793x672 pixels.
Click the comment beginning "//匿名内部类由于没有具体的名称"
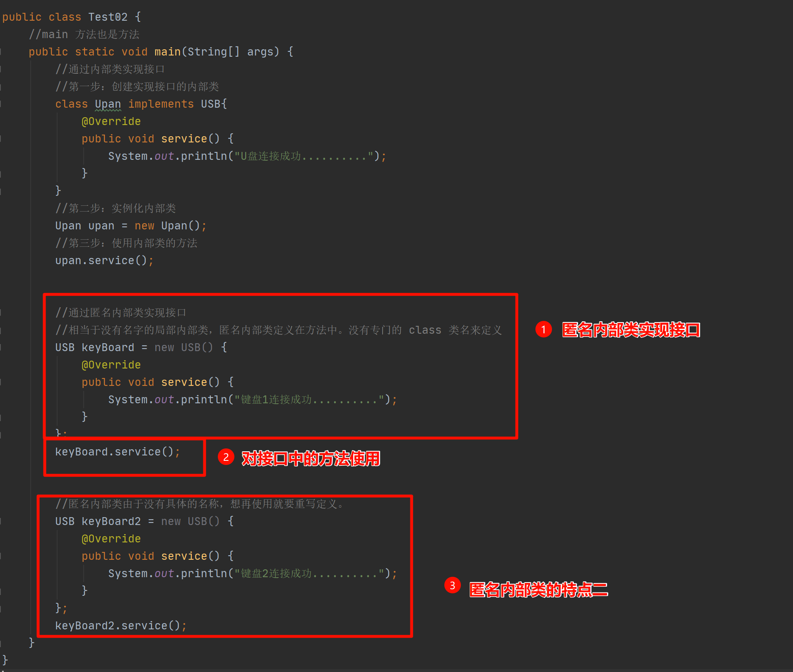(199, 504)
